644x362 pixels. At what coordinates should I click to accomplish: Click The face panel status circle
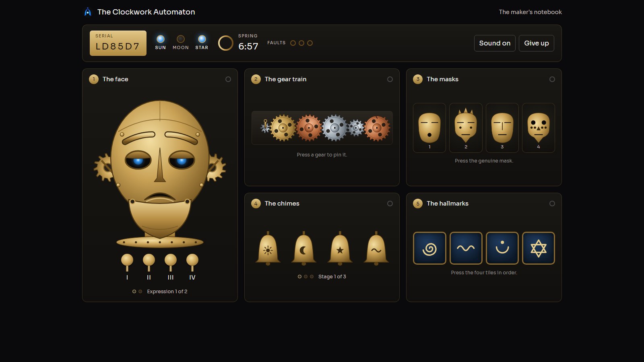point(228,79)
